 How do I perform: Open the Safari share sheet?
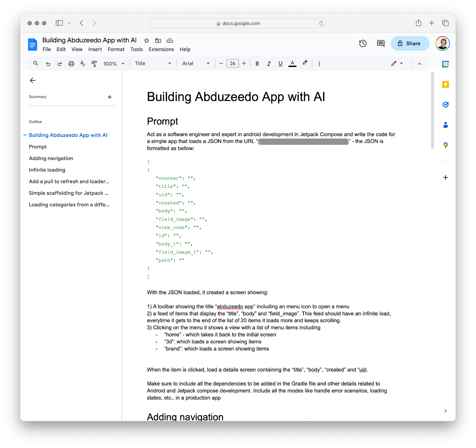point(419,23)
